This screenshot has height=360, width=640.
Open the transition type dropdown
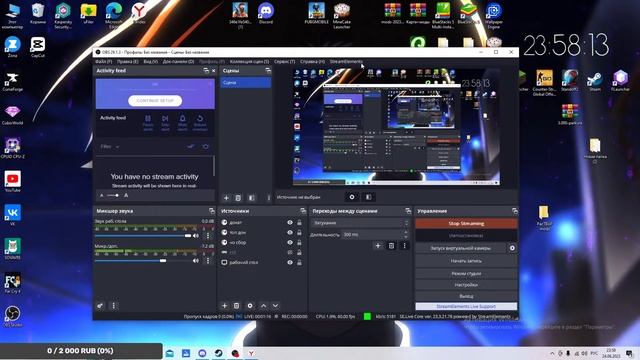[x=360, y=223]
